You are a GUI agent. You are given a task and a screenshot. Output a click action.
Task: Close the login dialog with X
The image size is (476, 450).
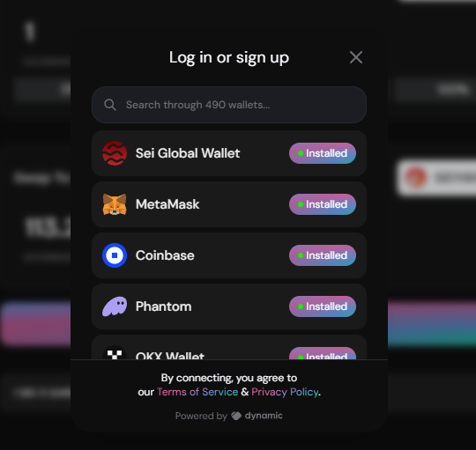(356, 57)
